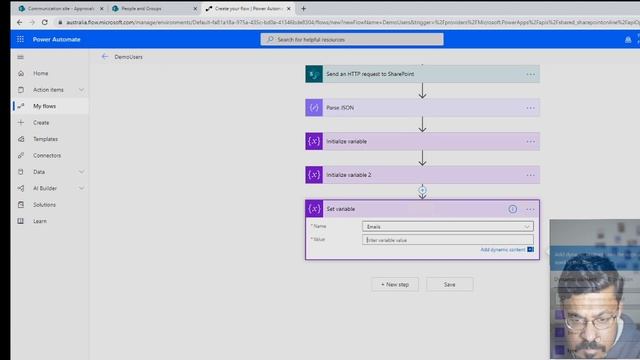This screenshot has height=360, width=640.
Task: Collapse the left navigation hamburger menu
Action: point(20,57)
